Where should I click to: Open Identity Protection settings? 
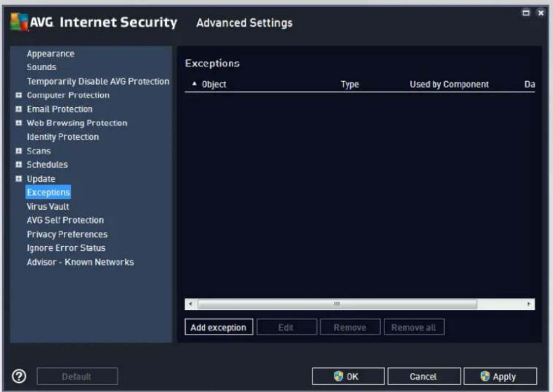pyautogui.click(x=63, y=137)
